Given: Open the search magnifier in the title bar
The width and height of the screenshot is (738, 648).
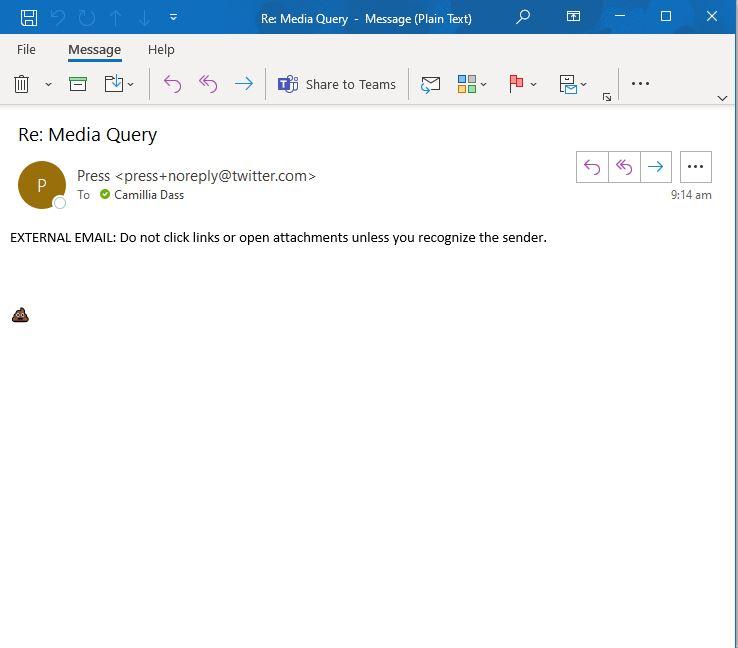Looking at the screenshot, I should tap(523, 17).
